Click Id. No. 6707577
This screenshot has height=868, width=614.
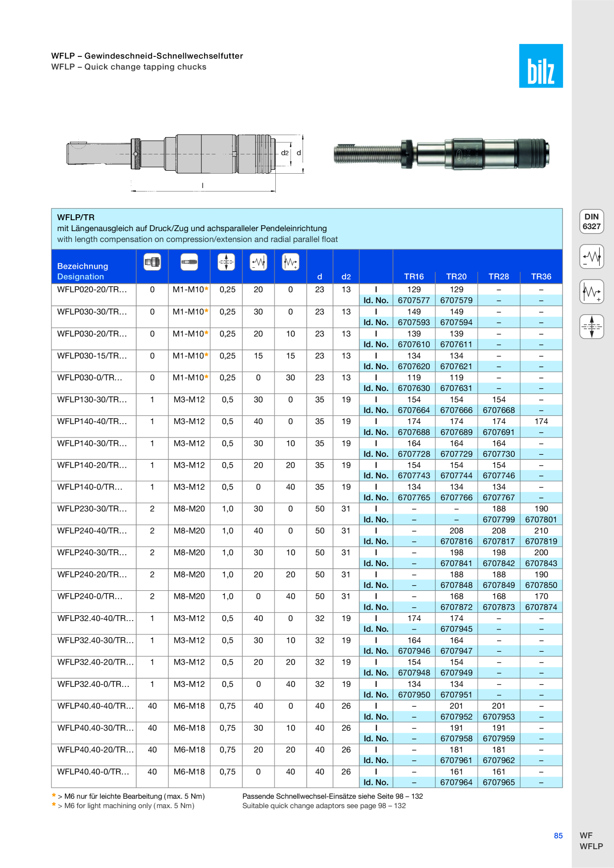414,300
